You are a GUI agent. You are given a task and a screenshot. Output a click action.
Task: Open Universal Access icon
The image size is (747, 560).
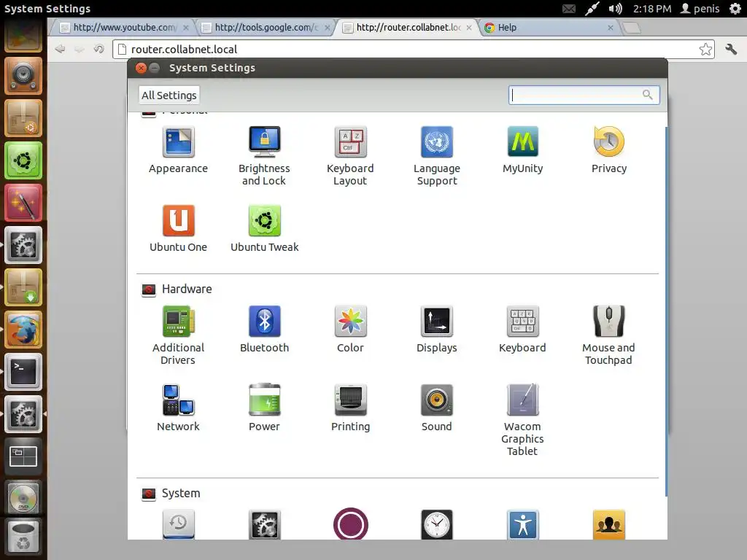(x=522, y=524)
